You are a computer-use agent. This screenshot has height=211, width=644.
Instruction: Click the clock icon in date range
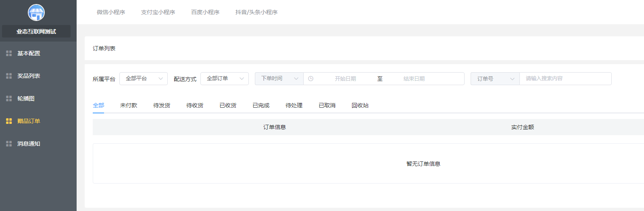tap(311, 79)
